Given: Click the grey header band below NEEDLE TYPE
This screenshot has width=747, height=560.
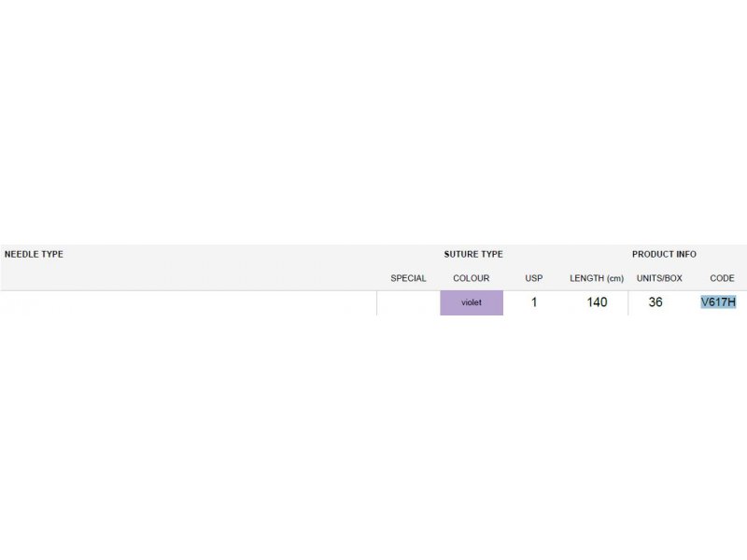Looking at the screenshot, I should point(190,278).
